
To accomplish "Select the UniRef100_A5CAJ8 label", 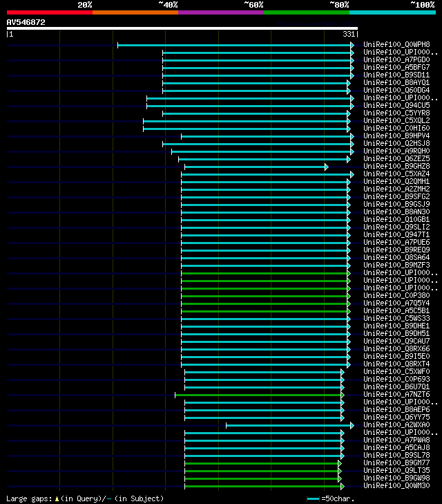I will pyautogui.click(x=396, y=448).
